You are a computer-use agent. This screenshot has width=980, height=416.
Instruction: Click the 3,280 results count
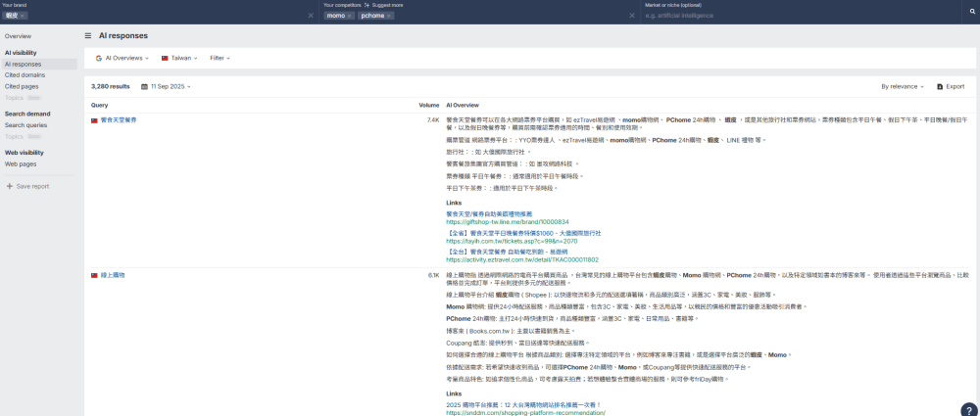[111, 87]
